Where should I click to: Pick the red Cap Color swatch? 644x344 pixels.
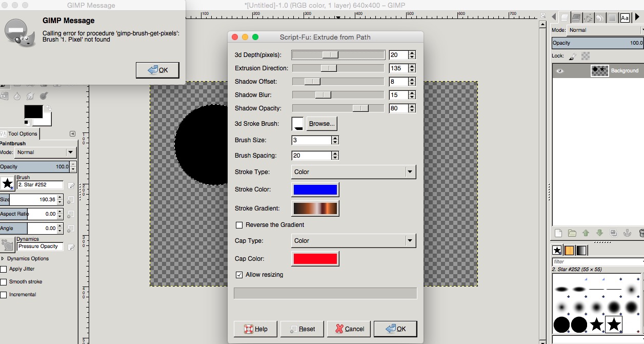[315, 259]
